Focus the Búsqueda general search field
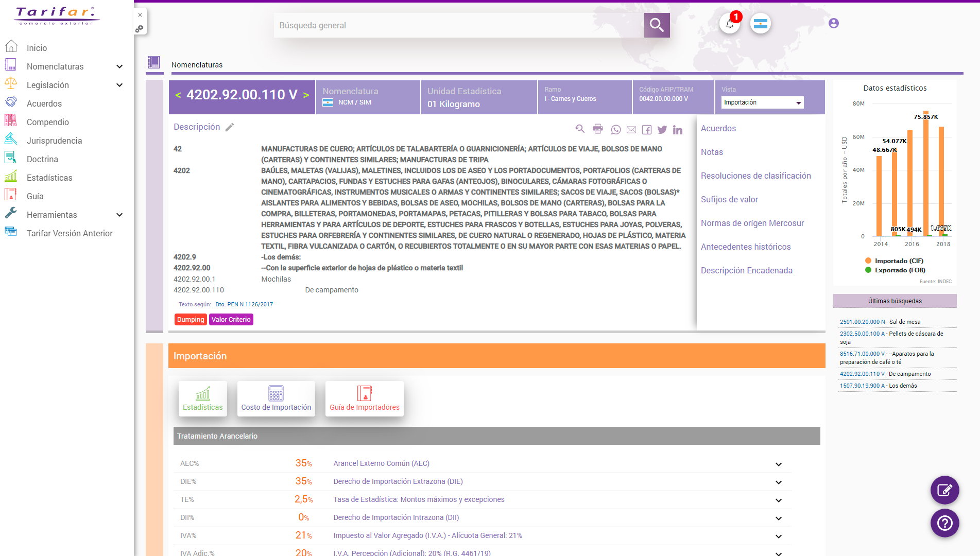980x556 pixels. pyautogui.click(x=459, y=25)
